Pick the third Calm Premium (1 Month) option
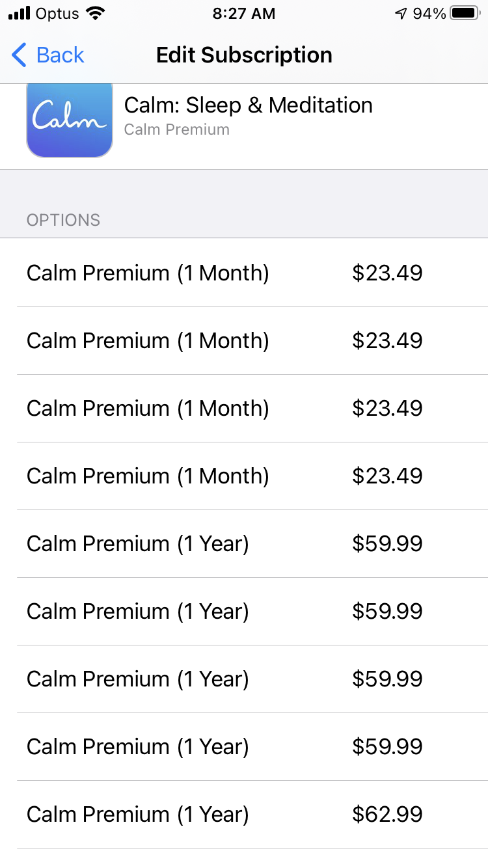 [x=244, y=408]
